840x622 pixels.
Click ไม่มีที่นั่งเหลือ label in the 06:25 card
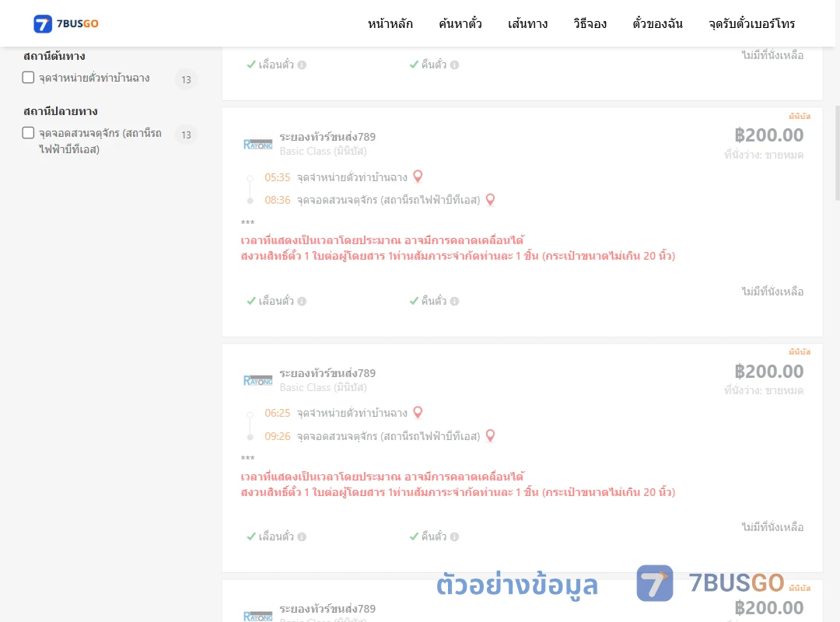point(772,527)
